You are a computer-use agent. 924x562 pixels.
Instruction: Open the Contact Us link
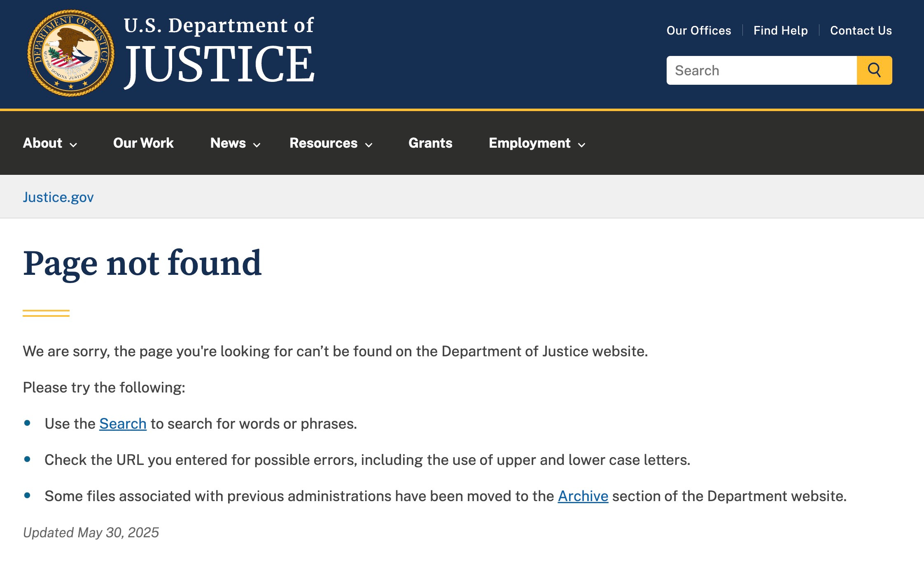pos(861,30)
